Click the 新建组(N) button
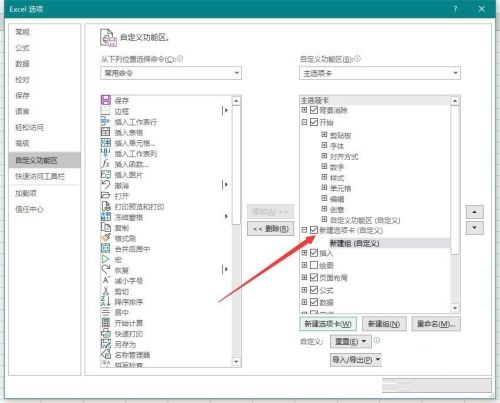 click(x=384, y=324)
